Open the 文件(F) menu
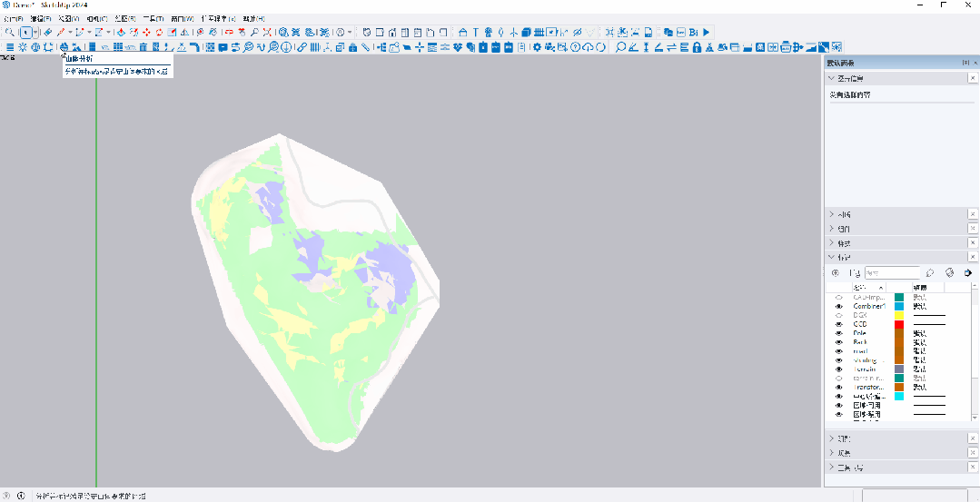This screenshot has width=980, height=502. [x=13, y=18]
